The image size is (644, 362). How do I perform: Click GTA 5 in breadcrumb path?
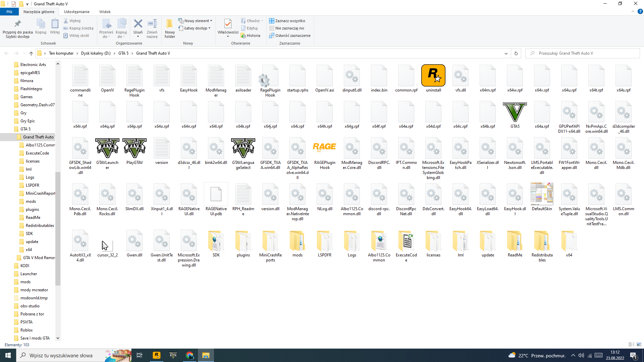(123, 53)
